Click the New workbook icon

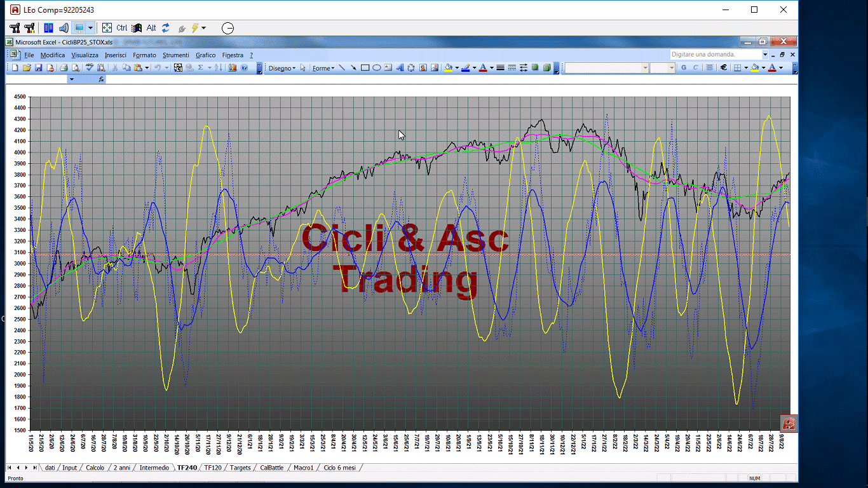click(x=15, y=67)
